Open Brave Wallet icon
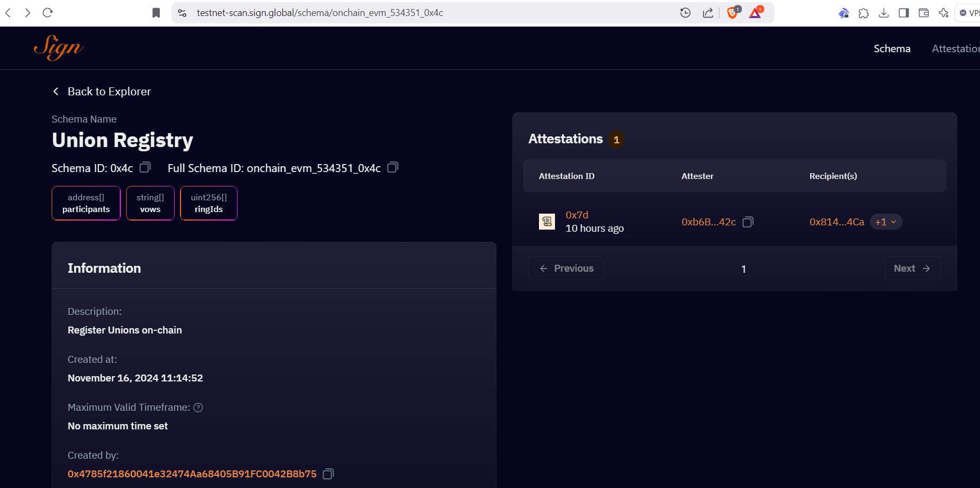Screen dimensions: 980x488 pos(924,13)
